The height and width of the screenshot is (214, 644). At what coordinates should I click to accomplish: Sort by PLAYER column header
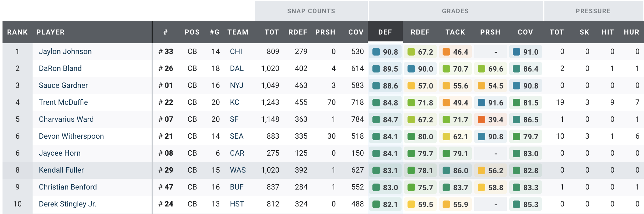50,32
